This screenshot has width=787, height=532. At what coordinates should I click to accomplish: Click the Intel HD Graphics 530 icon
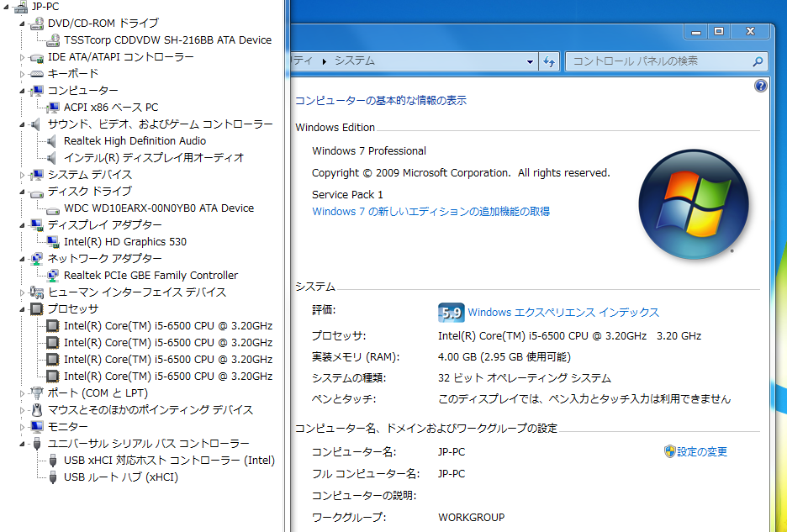pos(53,242)
